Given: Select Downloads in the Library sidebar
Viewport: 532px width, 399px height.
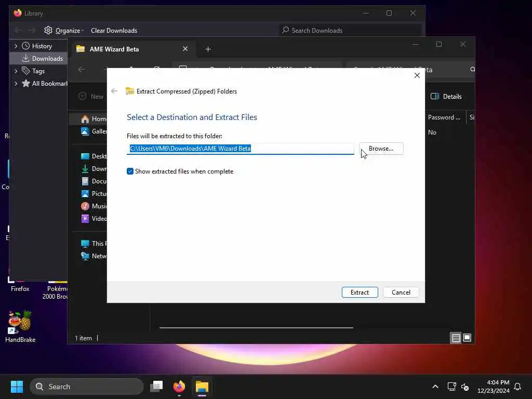Looking at the screenshot, I should 43,59.
